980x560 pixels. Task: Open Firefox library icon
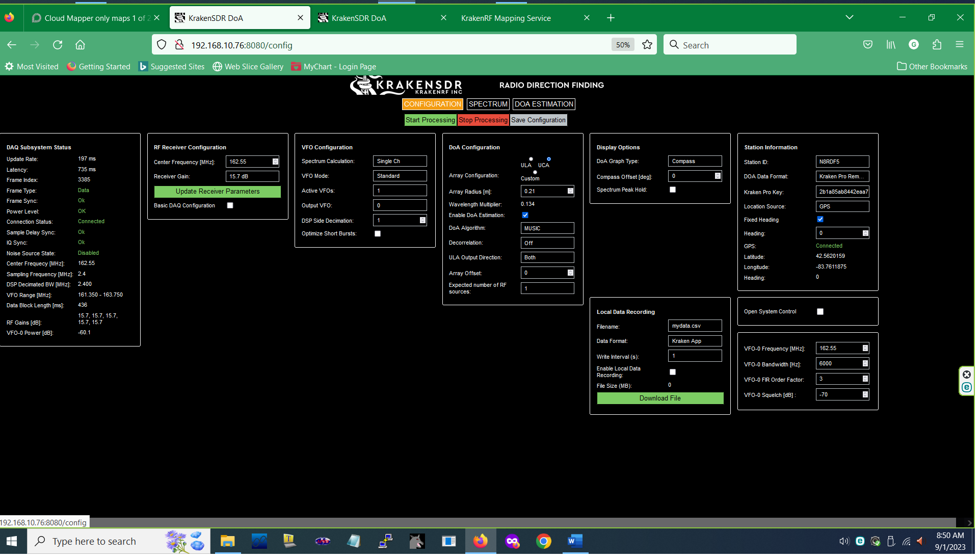tap(891, 45)
